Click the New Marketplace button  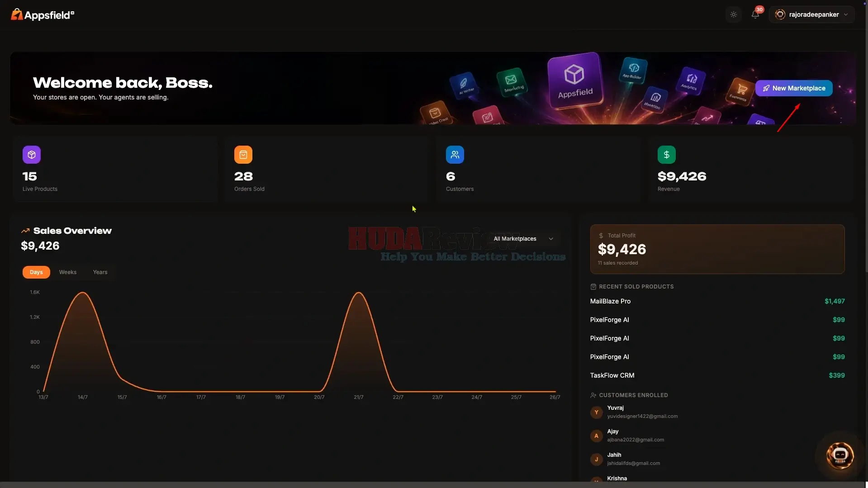[x=793, y=88]
